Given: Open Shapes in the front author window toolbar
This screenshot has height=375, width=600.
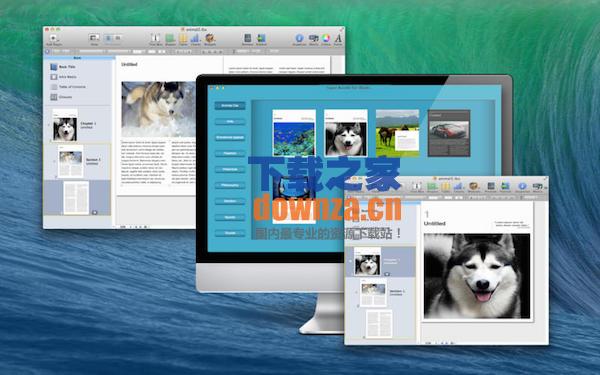Looking at the screenshot, I should [x=432, y=187].
